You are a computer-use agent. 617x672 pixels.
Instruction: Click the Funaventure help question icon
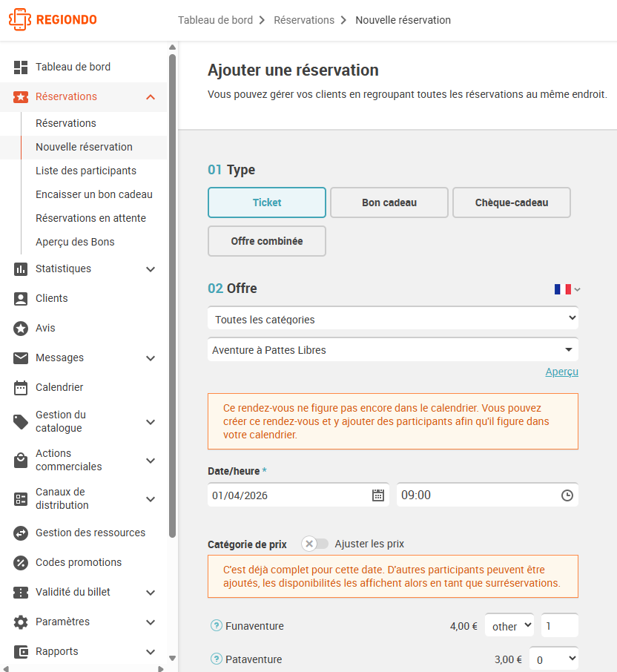pos(217,626)
